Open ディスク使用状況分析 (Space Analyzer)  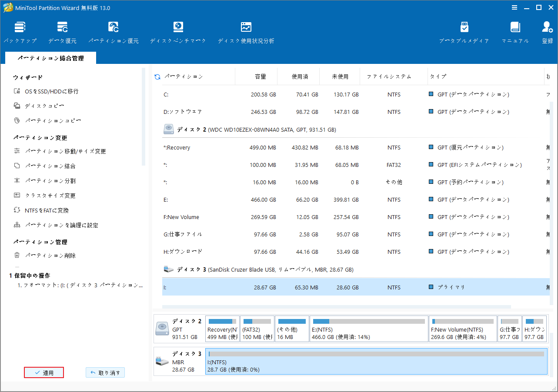tap(246, 31)
